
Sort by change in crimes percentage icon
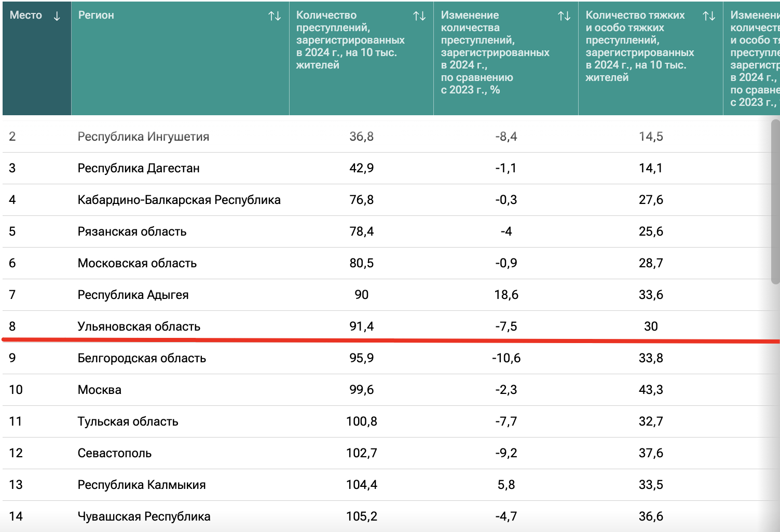tap(564, 16)
